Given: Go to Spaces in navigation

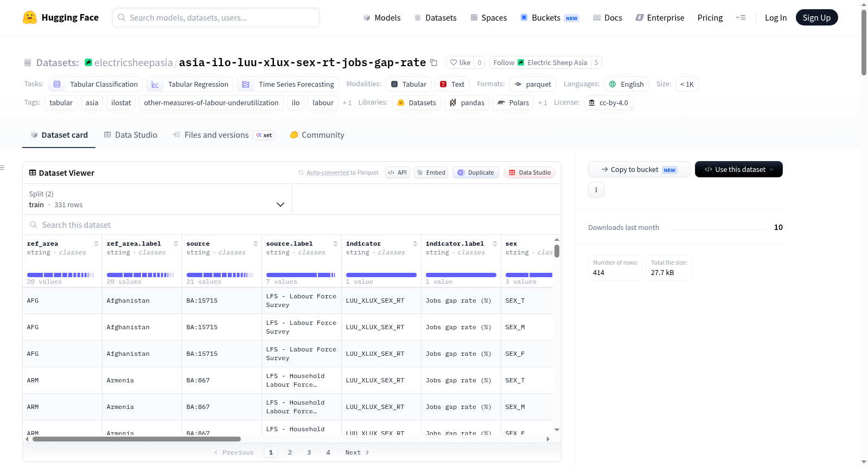Looking at the screenshot, I should pyautogui.click(x=488, y=17).
